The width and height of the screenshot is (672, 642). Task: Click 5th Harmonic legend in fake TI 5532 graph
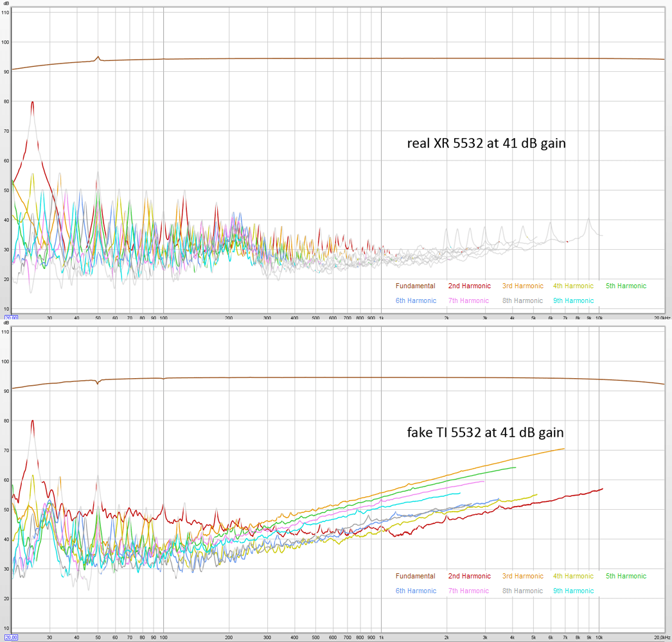[626, 576]
